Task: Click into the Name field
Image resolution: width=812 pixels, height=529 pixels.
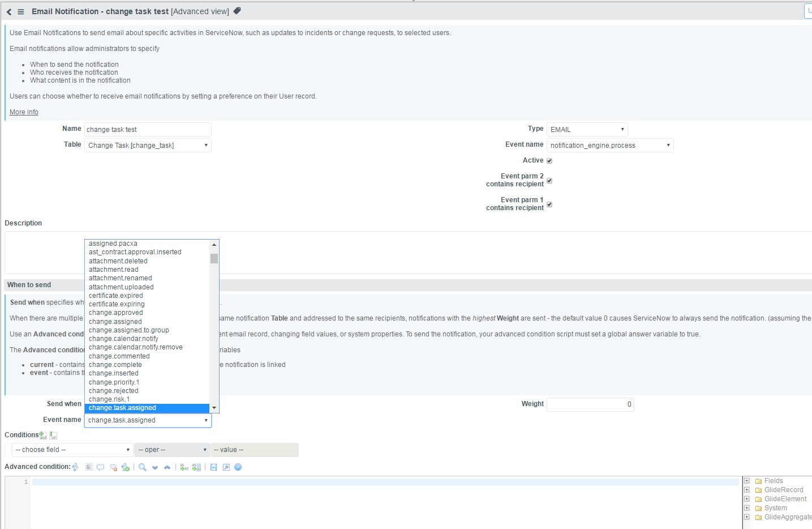Action: click(x=148, y=130)
